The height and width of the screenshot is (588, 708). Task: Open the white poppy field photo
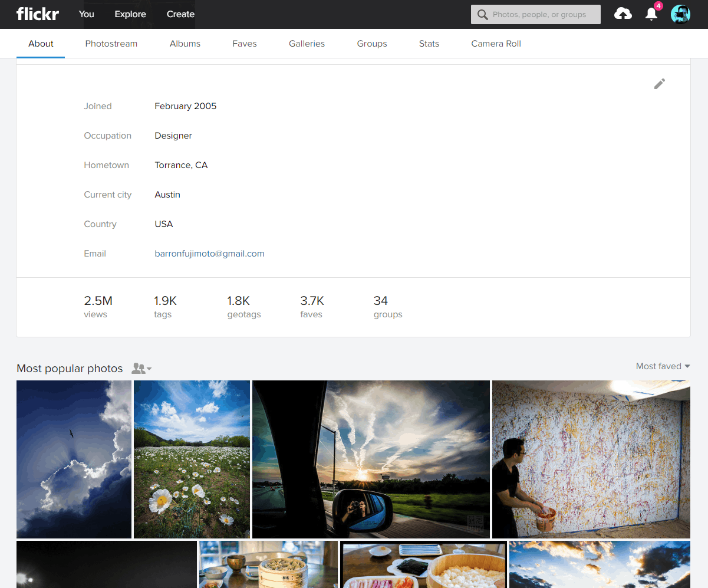pyautogui.click(x=192, y=459)
